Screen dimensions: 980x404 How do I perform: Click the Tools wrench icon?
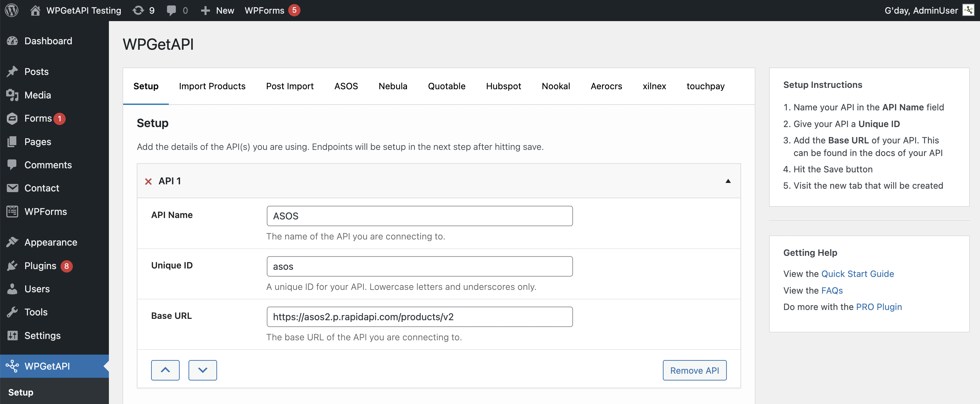click(12, 312)
